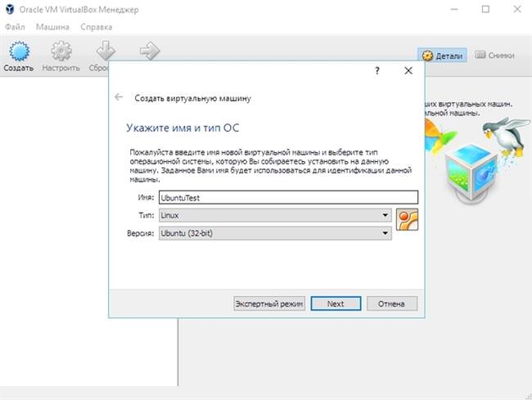Click the help question mark in dialog
Viewport: 532px width, 400px height.
pos(377,70)
